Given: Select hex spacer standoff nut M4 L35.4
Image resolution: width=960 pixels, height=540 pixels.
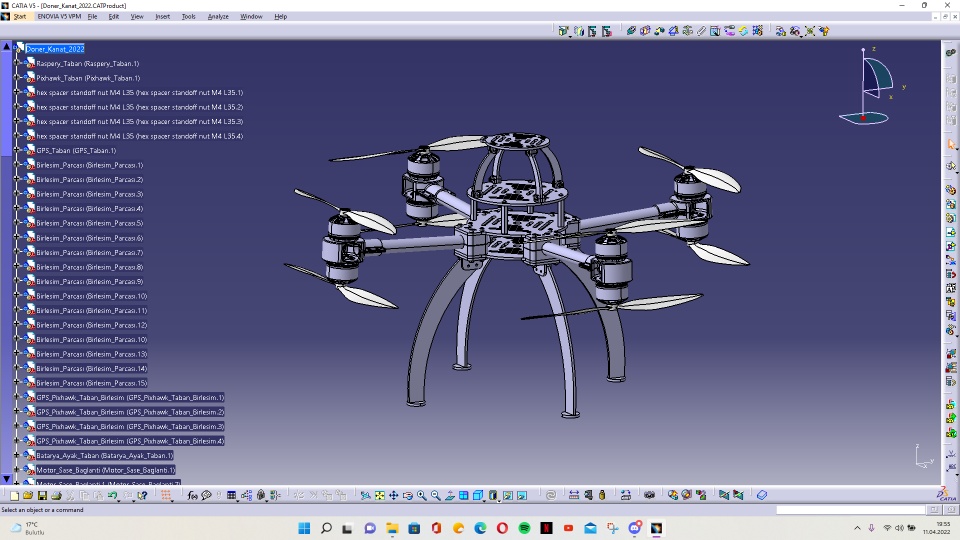Looking at the screenshot, I should click(x=140, y=136).
